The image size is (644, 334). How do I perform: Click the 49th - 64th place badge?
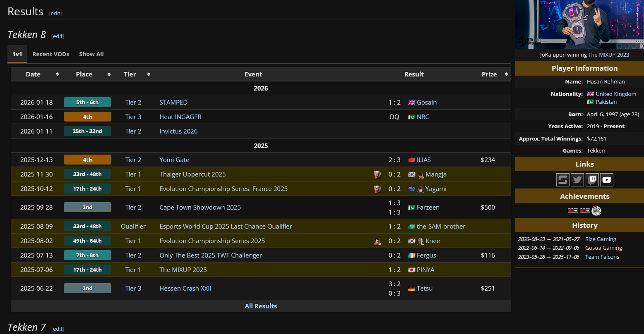87,241
